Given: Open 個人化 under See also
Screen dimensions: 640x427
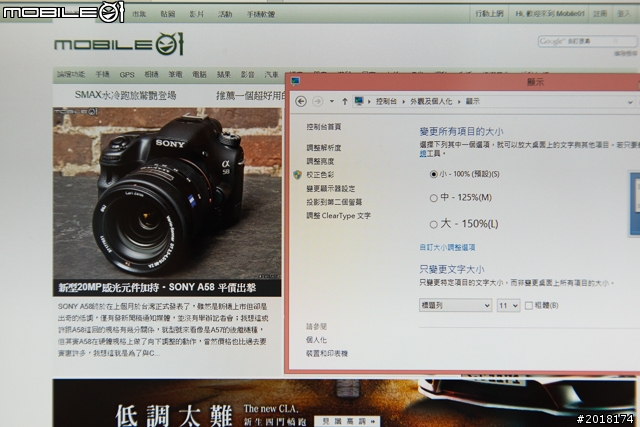Looking at the screenshot, I should click(x=316, y=340).
